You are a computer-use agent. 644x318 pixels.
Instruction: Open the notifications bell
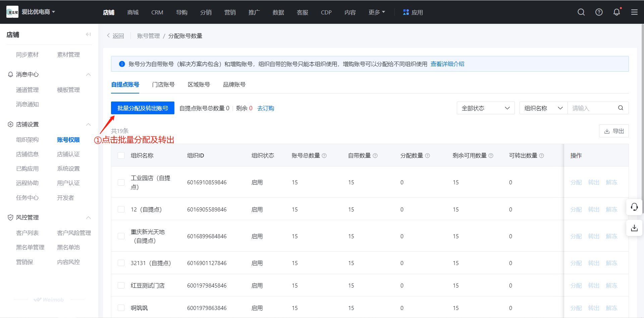tap(616, 12)
